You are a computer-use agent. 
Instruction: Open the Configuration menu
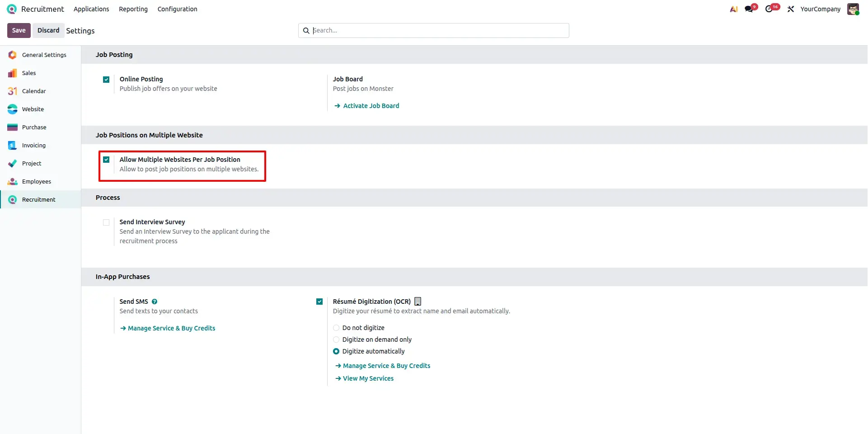click(x=177, y=9)
